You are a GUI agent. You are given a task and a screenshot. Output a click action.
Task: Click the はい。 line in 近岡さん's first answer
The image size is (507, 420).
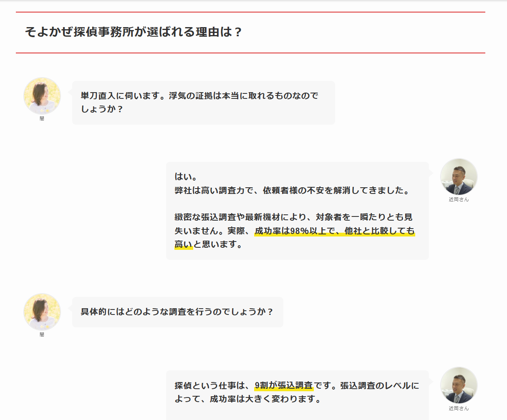(186, 177)
